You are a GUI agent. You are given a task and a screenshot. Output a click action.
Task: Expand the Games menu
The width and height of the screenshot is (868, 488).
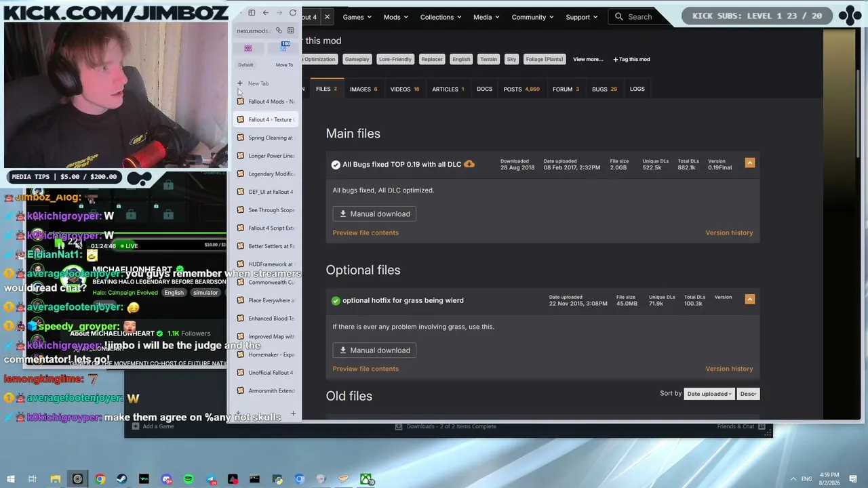pos(357,17)
